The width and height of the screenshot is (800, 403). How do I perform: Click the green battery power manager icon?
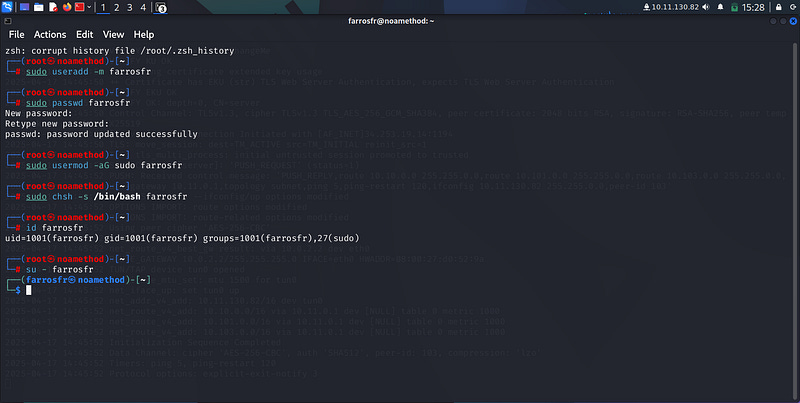click(734, 7)
